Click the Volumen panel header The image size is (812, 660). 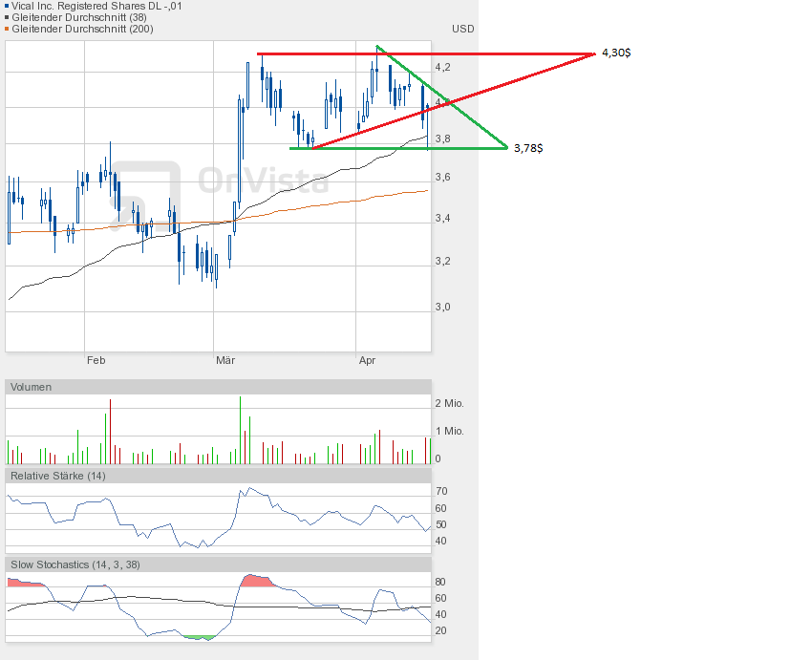(218, 387)
